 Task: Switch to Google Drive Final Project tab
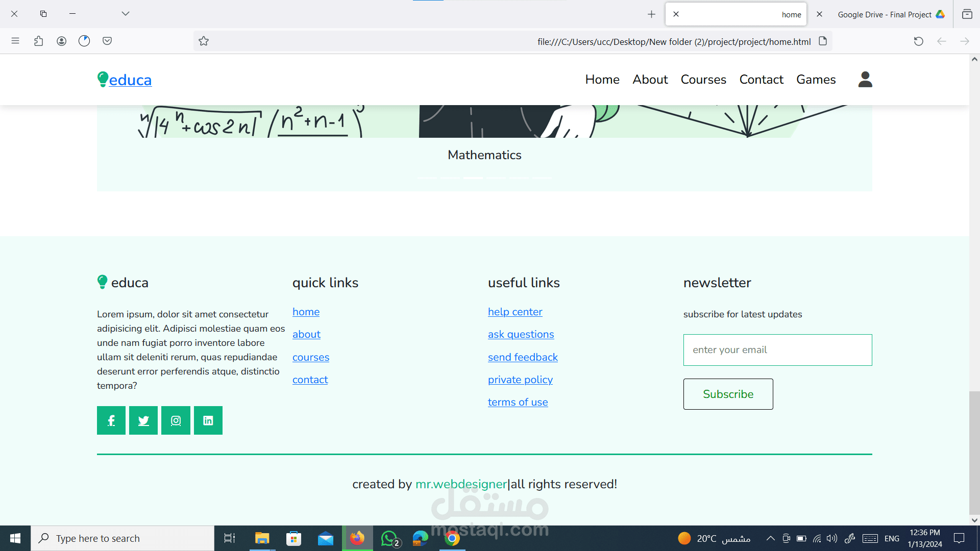point(885,14)
